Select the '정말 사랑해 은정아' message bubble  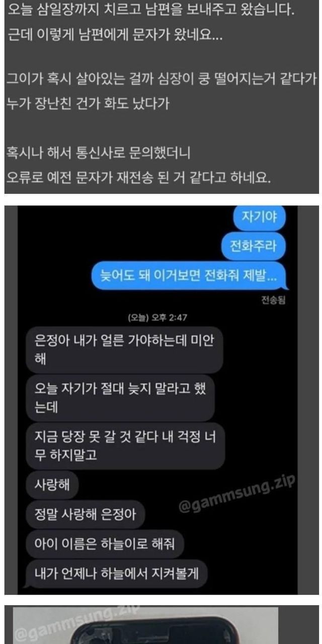(x=85, y=515)
